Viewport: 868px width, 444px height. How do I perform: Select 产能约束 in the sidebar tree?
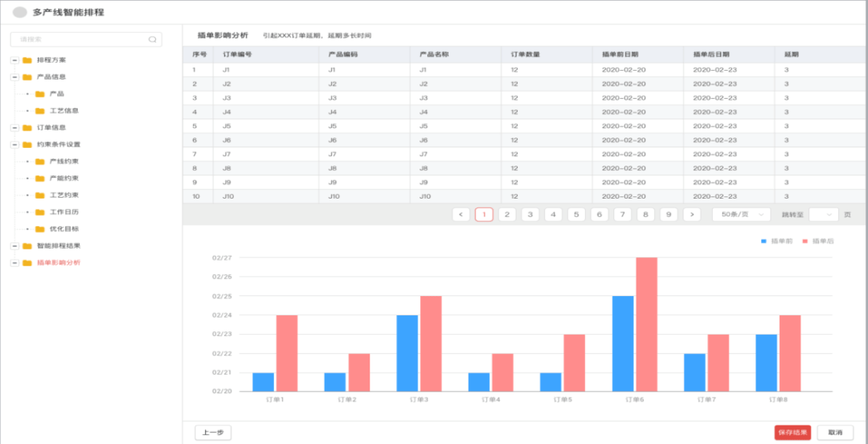(x=63, y=179)
